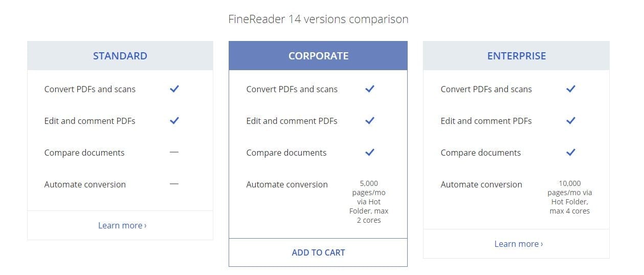Click Enterprise's Edit and comment PDFs checkmark

(x=571, y=121)
